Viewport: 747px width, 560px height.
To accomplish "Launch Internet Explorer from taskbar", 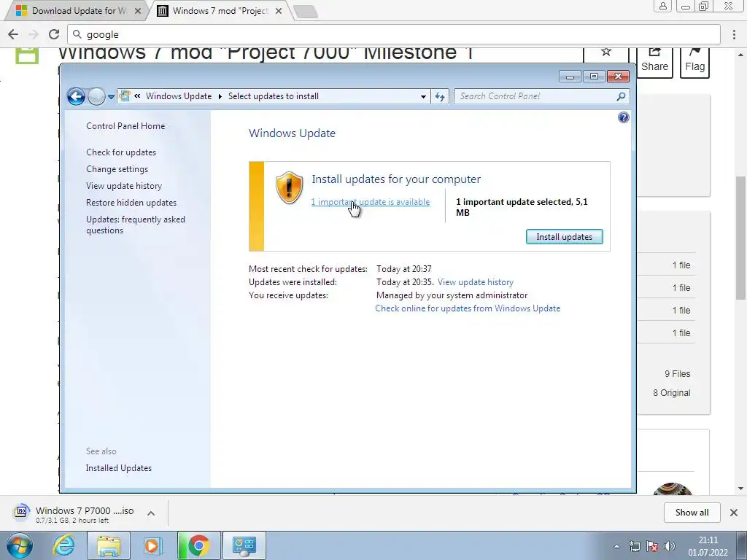I will 63,545.
